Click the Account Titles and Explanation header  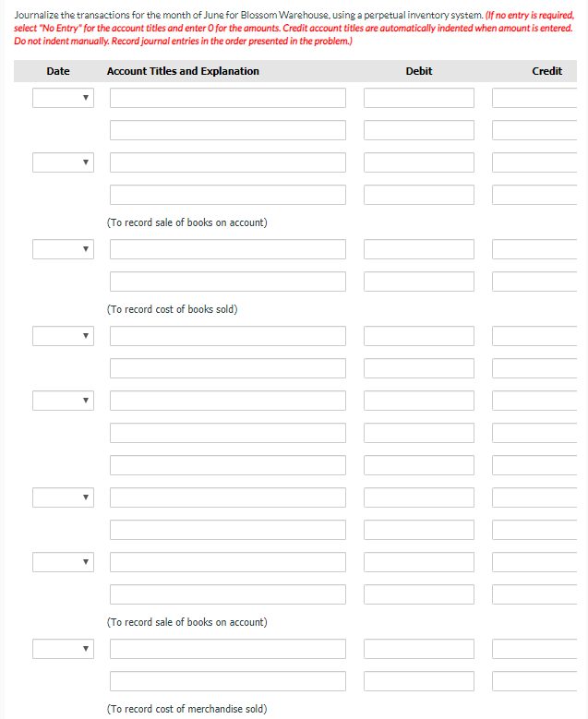(x=183, y=71)
